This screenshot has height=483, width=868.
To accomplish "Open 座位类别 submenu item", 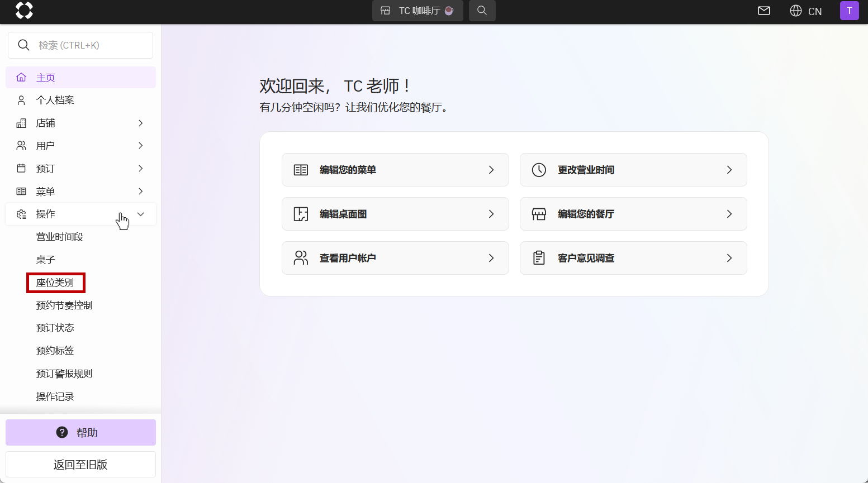I will 55,283.
